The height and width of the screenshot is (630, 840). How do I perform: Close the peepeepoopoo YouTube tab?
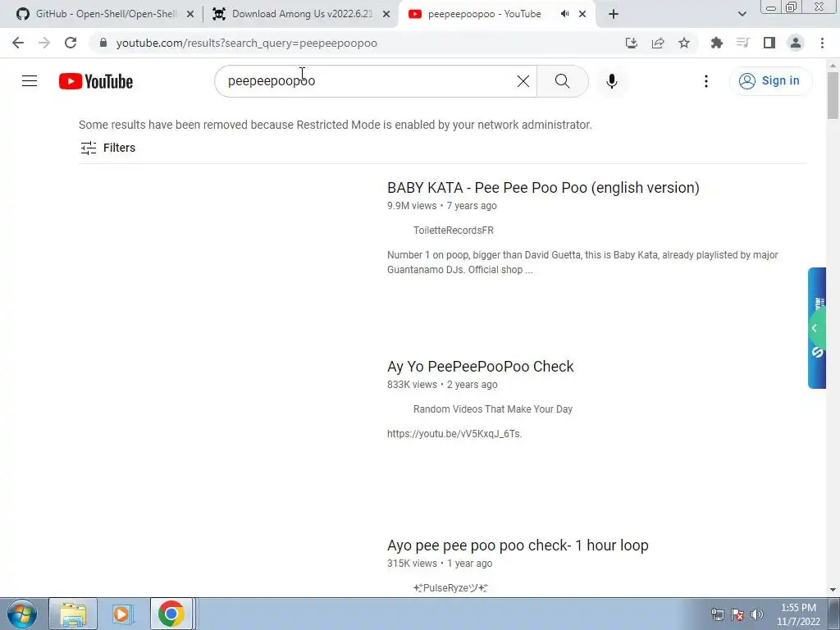point(582,15)
